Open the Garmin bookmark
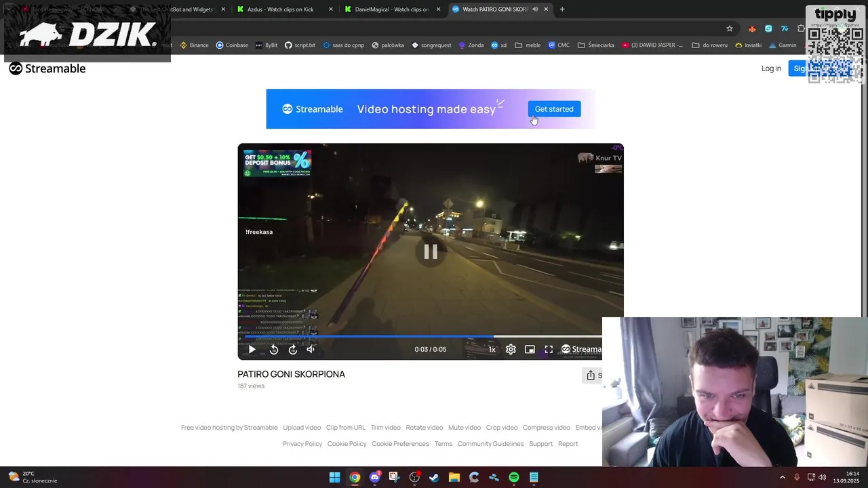Image resolution: width=868 pixels, height=488 pixels. click(x=783, y=45)
